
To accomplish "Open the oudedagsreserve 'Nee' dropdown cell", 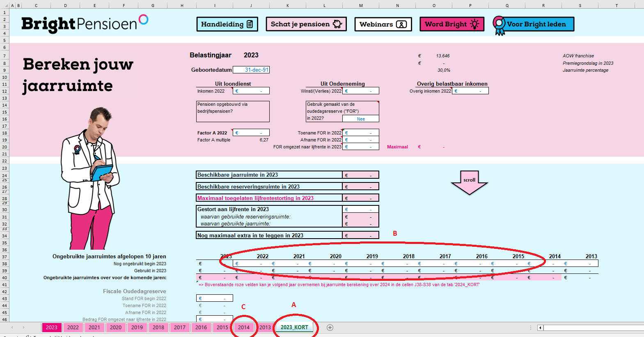I will click(x=361, y=119).
